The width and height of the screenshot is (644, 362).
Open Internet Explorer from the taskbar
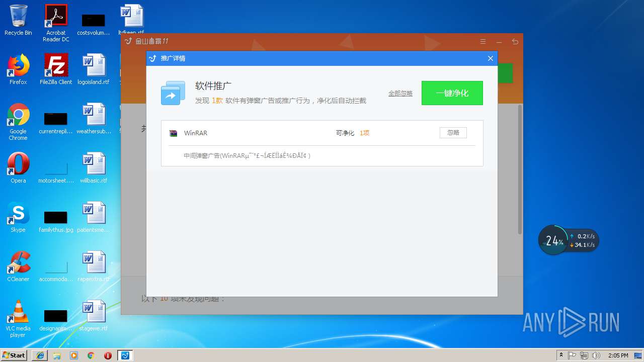pyautogui.click(x=40, y=355)
